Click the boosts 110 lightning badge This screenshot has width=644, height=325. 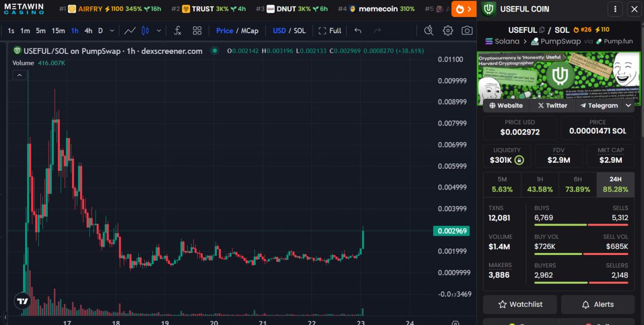[x=601, y=30]
